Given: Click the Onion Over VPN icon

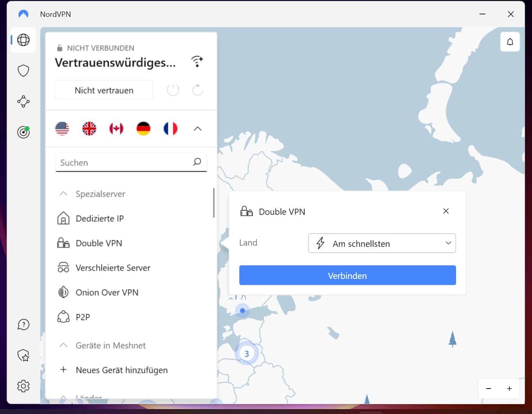Looking at the screenshot, I should click(x=63, y=292).
